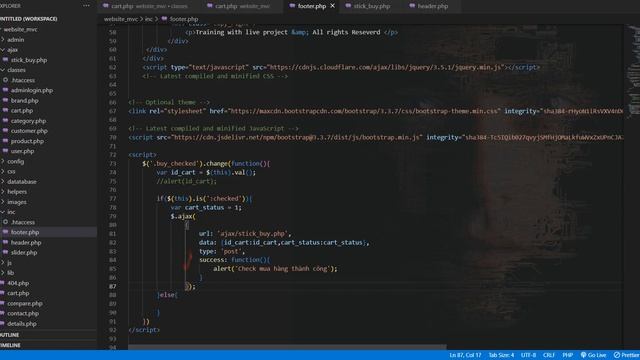The image size is (640, 360).
Task: Collapse the website_mvc root folder
Action: point(20,29)
